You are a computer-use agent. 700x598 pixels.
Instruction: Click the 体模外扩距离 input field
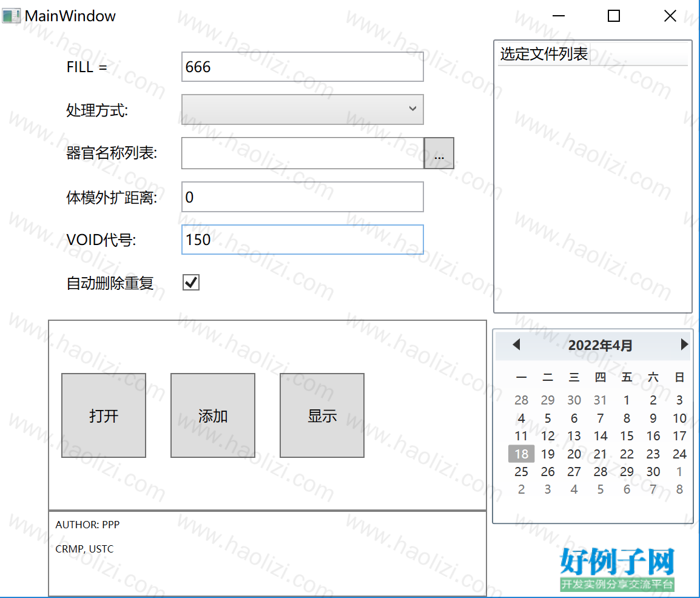pyautogui.click(x=302, y=197)
